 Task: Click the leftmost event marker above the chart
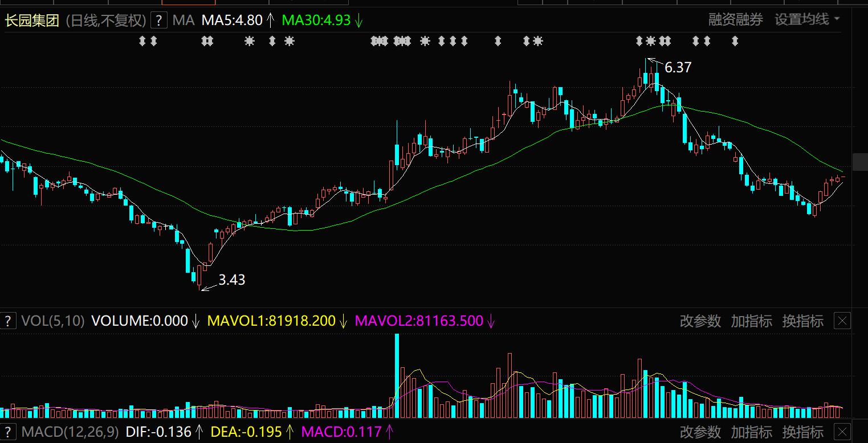click(142, 41)
